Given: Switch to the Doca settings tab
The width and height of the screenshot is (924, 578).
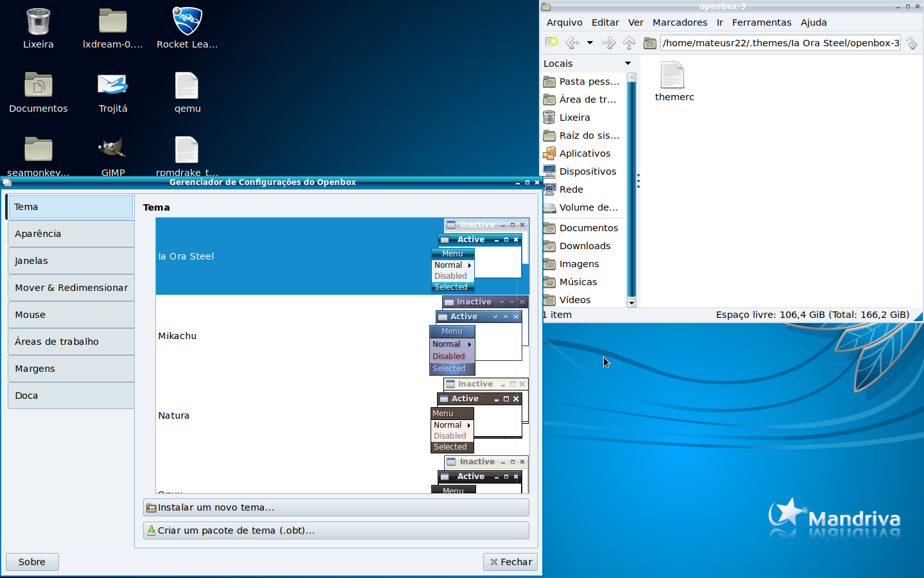Looking at the screenshot, I should click(x=71, y=396).
